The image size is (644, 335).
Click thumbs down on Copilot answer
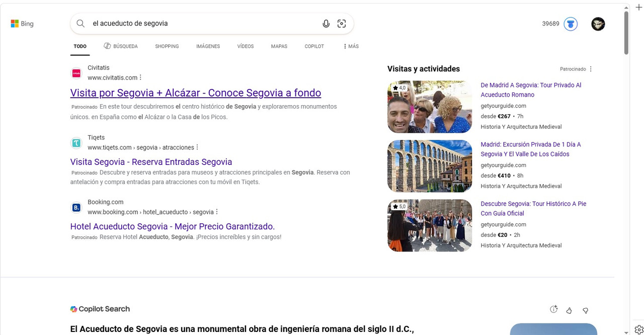click(585, 310)
